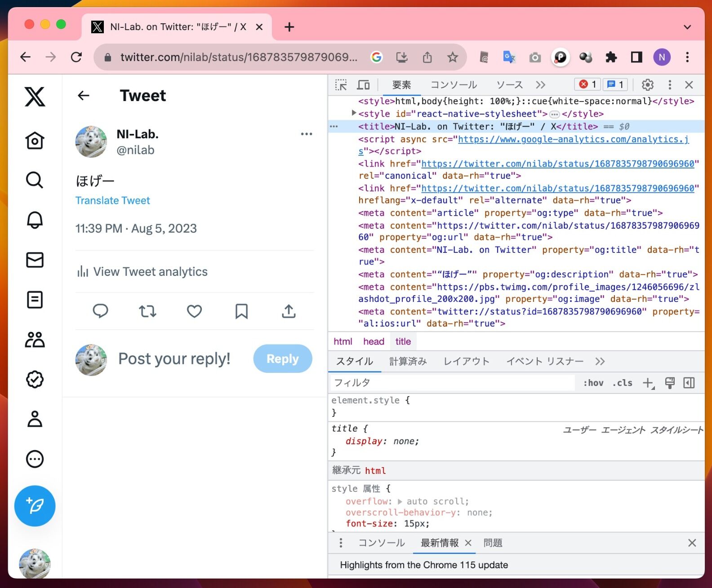
Task: Open the tweet's more options menu
Action: (x=307, y=134)
